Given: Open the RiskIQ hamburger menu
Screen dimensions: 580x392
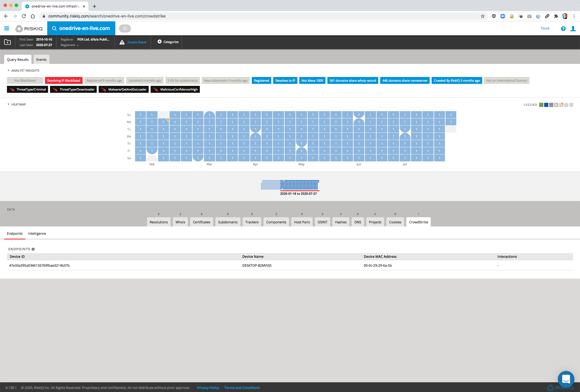Looking at the screenshot, I should [x=7, y=28].
